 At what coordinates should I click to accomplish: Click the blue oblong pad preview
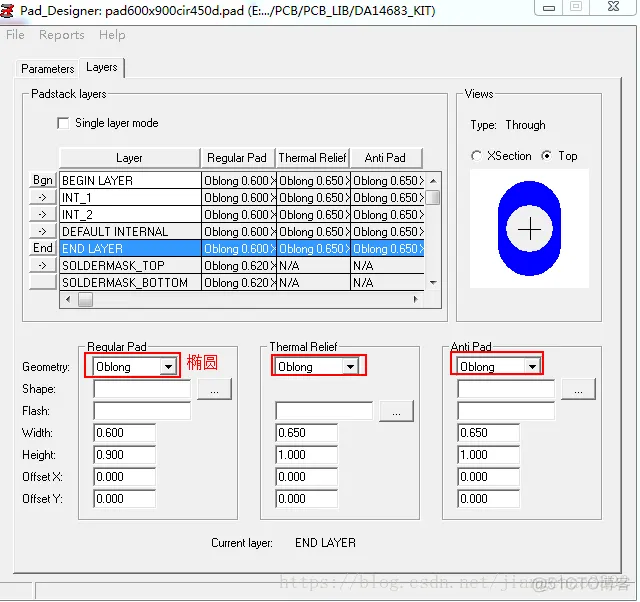(529, 228)
